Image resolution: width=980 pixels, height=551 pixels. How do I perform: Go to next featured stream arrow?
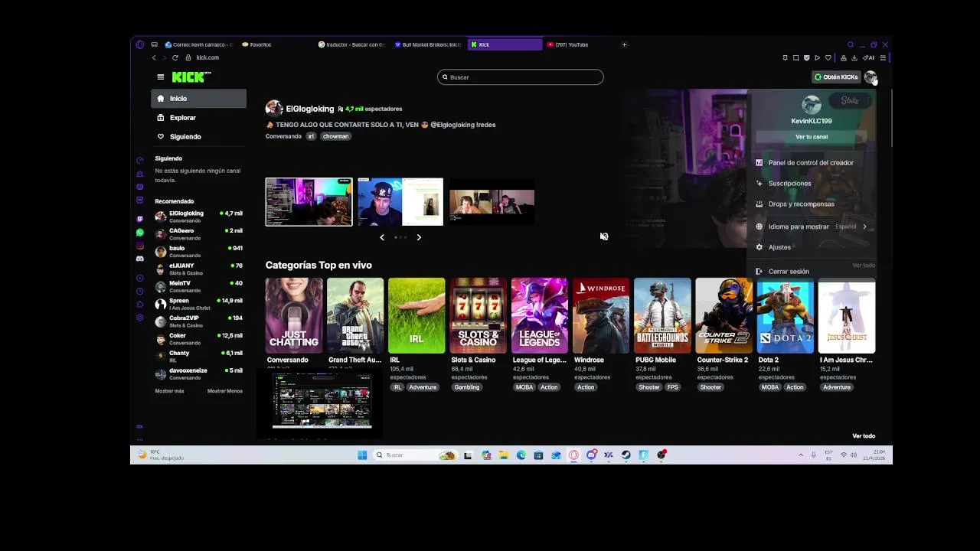pos(419,237)
